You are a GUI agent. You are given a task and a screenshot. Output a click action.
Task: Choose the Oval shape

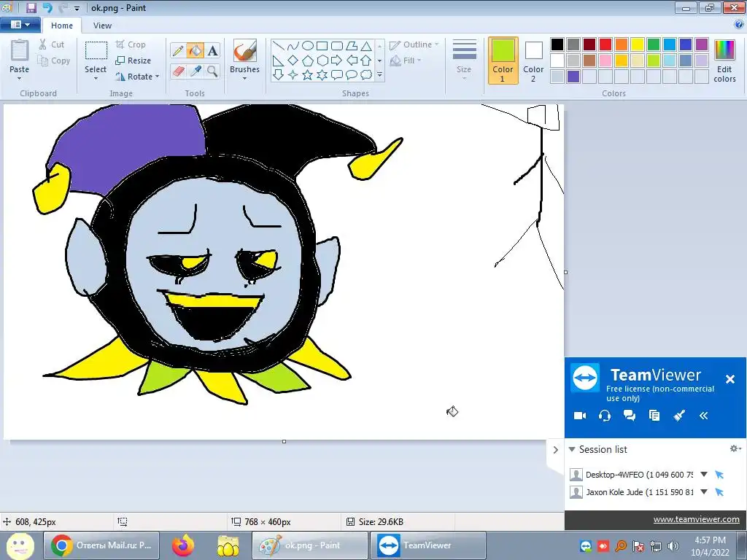(308, 46)
